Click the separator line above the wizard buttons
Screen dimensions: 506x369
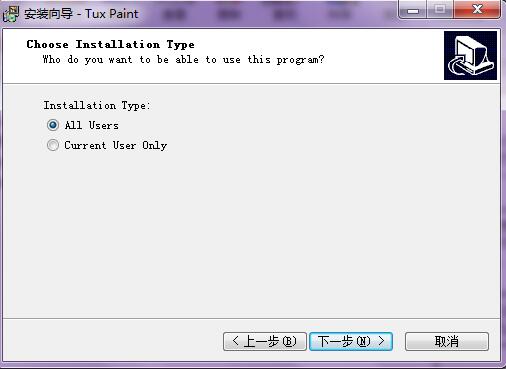[251, 319]
